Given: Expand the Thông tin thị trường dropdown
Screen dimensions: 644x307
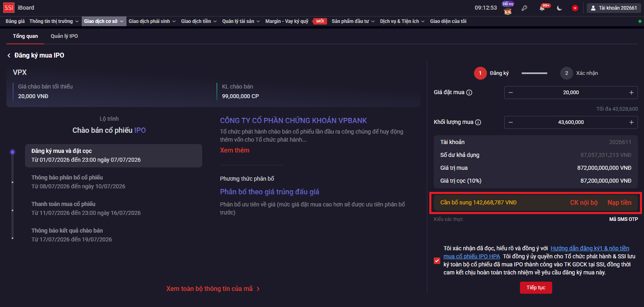Looking at the screenshot, I should pyautogui.click(x=54, y=21).
